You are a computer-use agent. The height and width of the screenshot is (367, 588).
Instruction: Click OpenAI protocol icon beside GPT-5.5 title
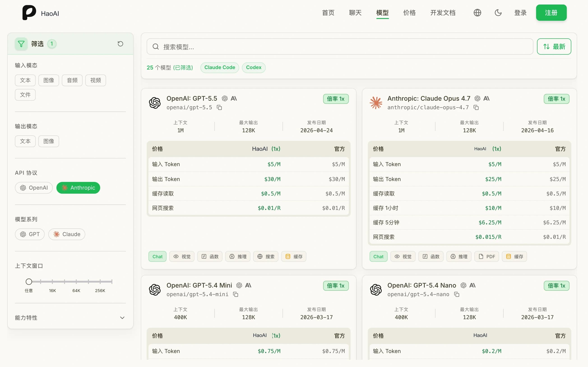(225, 98)
